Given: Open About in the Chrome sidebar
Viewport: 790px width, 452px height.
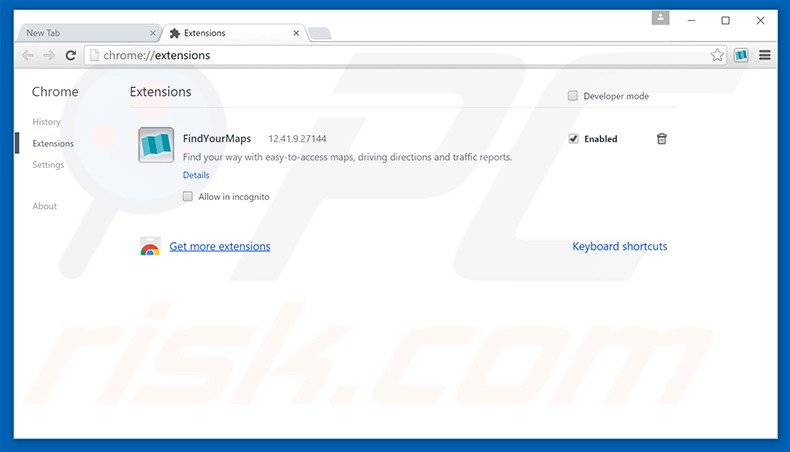Looking at the screenshot, I should pos(44,206).
